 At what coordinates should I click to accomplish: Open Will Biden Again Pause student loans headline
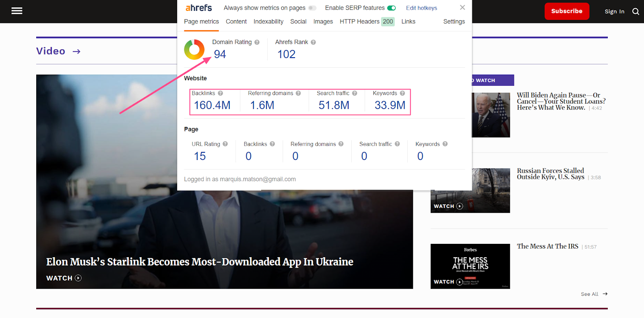click(561, 101)
